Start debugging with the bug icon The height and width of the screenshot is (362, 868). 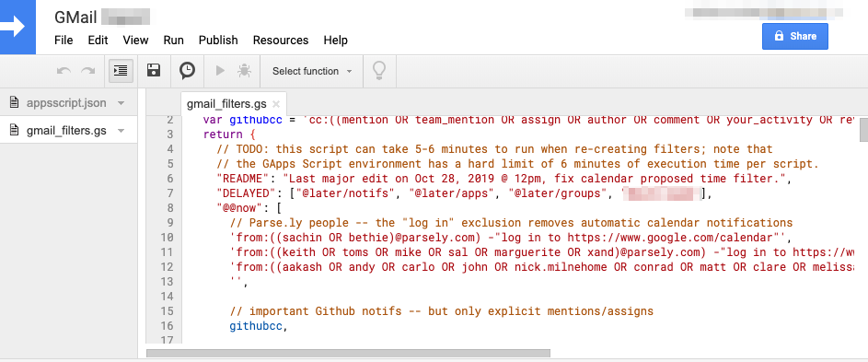(244, 70)
